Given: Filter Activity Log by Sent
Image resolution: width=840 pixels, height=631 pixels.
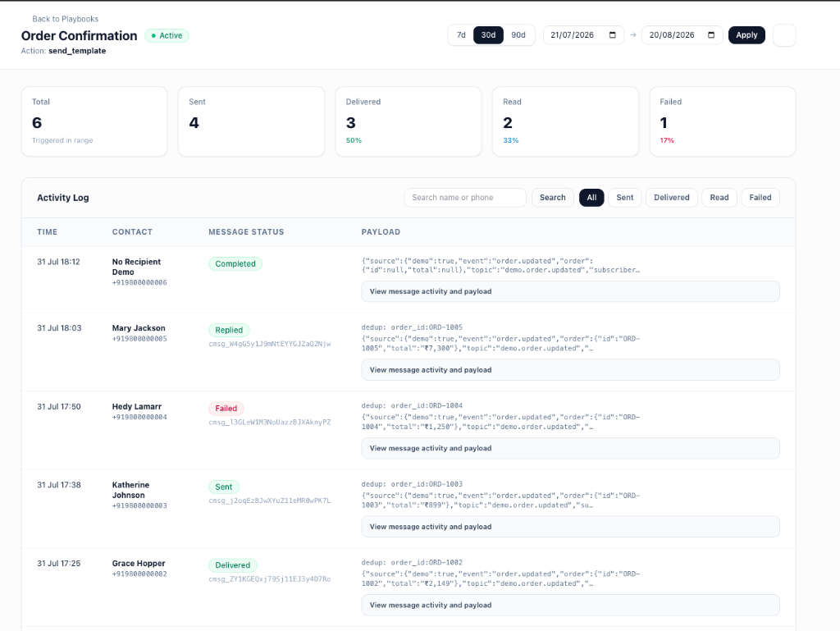Looking at the screenshot, I should tap(624, 198).
